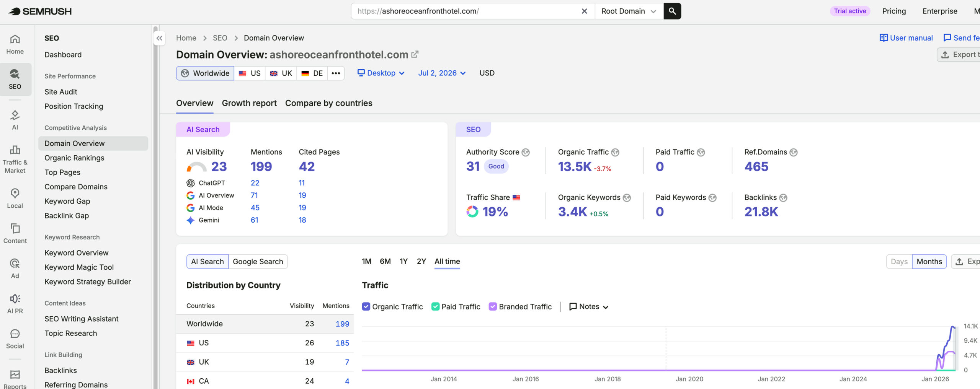Switch chart to Google Search toggle

click(258, 262)
